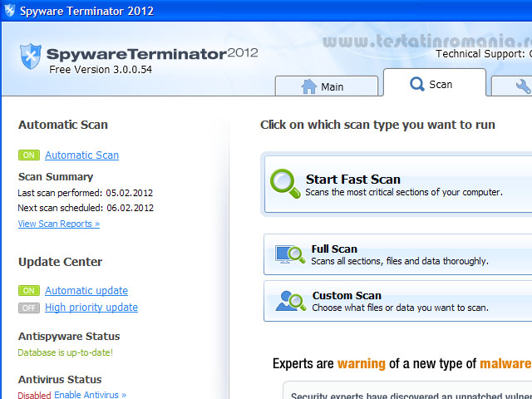Screen dimensions: 532x399
Task: Click the Technical Support text
Action: click(484, 54)
